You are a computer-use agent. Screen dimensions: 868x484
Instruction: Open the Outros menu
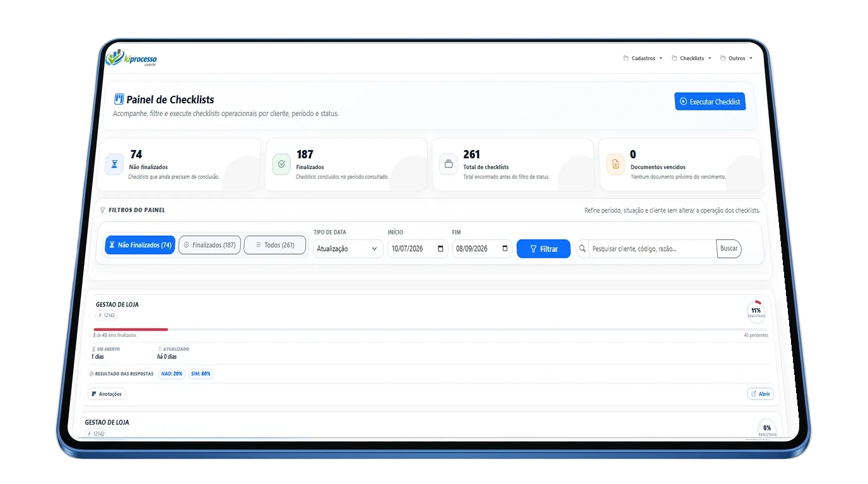[736, 58]
